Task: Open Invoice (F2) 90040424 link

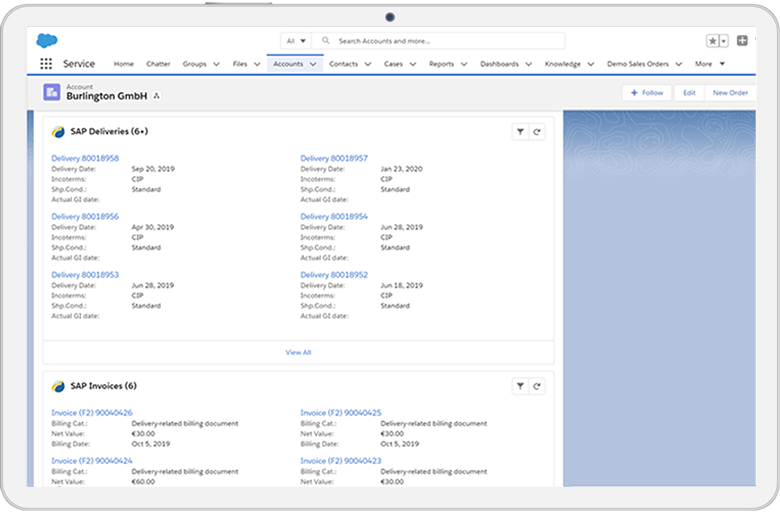Action: pyautogui.click(x=92, y=461)
